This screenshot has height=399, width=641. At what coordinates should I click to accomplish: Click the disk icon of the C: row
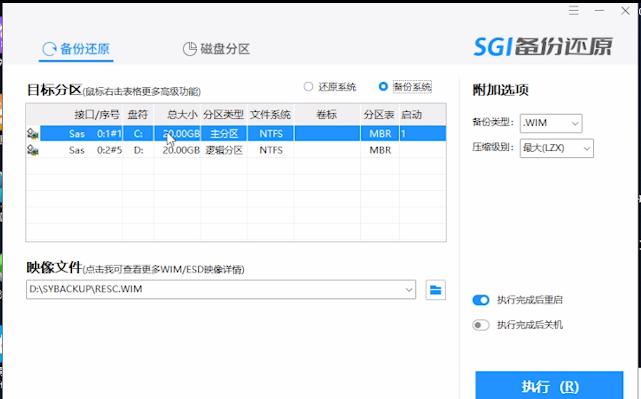[x=33, y=134]
